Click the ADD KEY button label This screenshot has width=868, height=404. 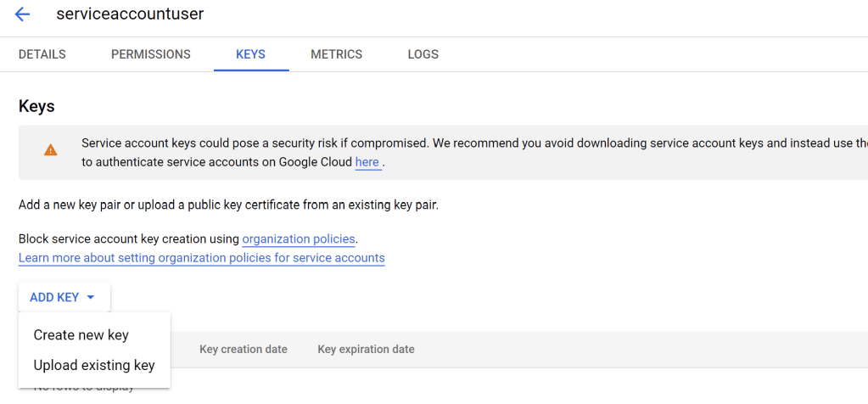tap(54, 298)
